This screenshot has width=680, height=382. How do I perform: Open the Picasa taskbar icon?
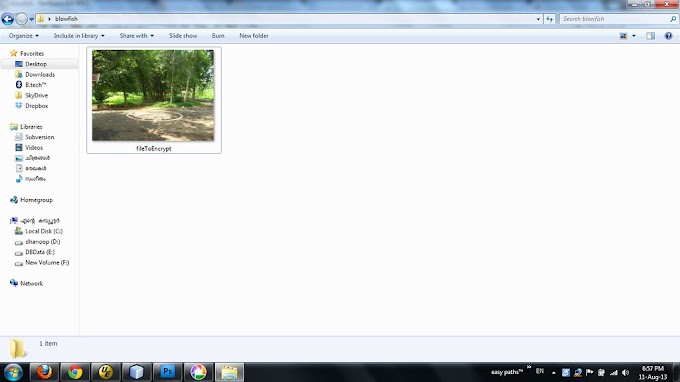pos(198,372)
